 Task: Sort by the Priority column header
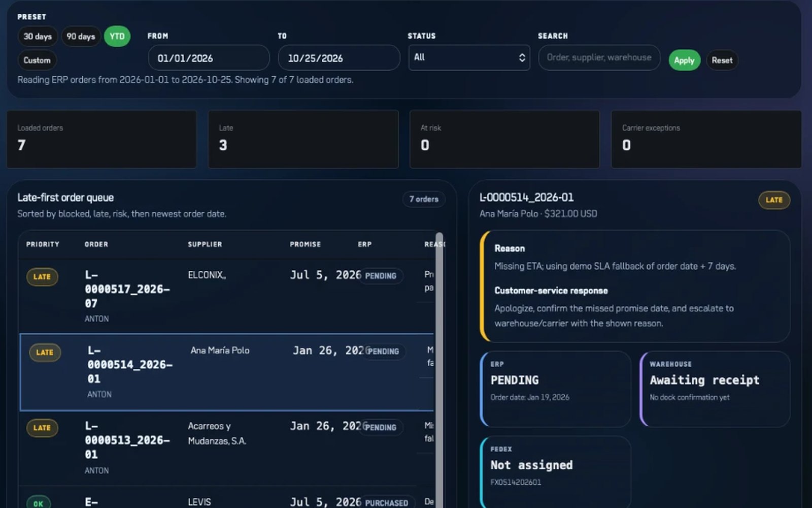pos(43,244)
